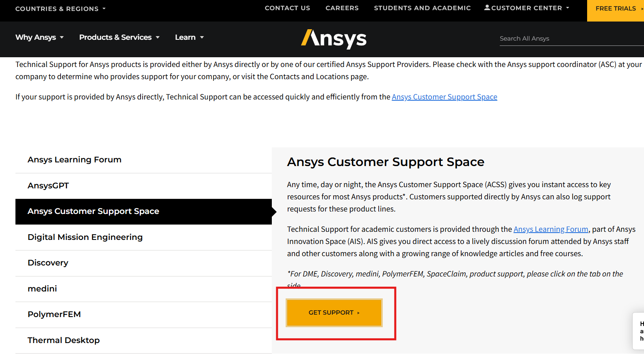Open the Ansys Learning Forum paragraph link
644x354 pixels.
551,229
